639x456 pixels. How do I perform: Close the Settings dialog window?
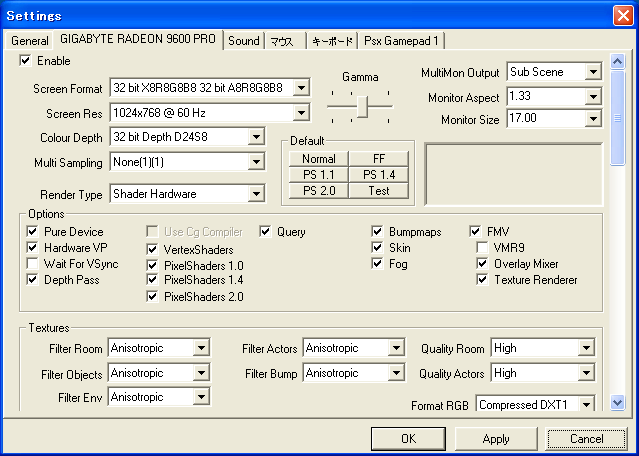pos(621,15)
